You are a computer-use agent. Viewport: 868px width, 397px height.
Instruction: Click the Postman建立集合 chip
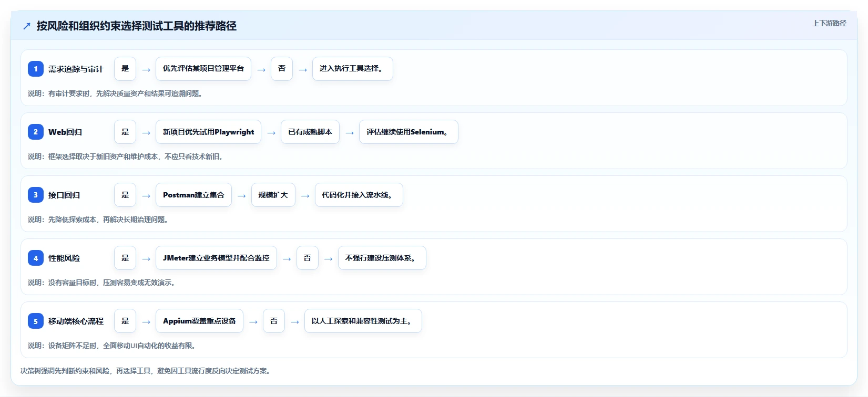coord(193,195)
